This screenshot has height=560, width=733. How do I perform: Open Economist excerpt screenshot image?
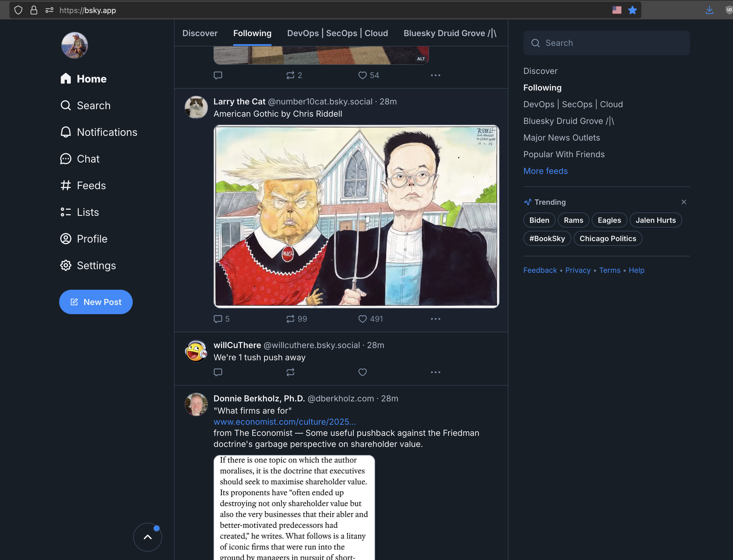[294, 508]
